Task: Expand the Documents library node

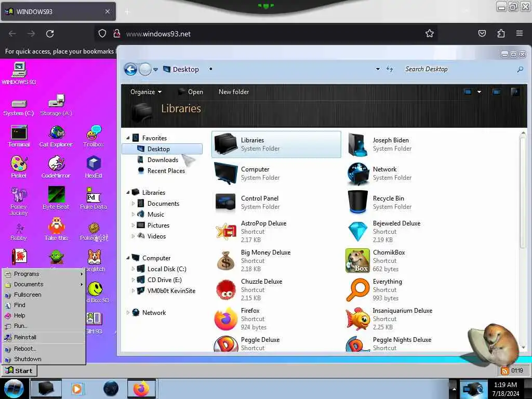Action: click(133, 204)
